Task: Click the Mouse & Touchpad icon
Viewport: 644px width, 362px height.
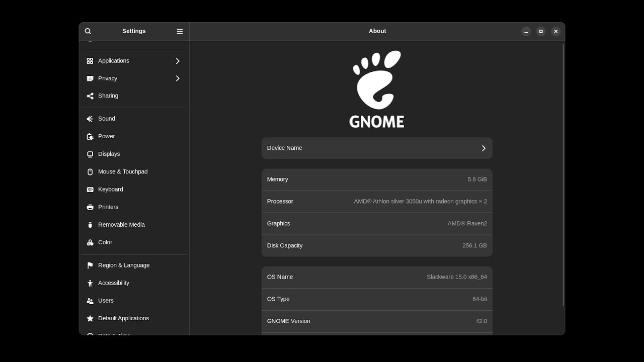Action: tap(90, 171)
